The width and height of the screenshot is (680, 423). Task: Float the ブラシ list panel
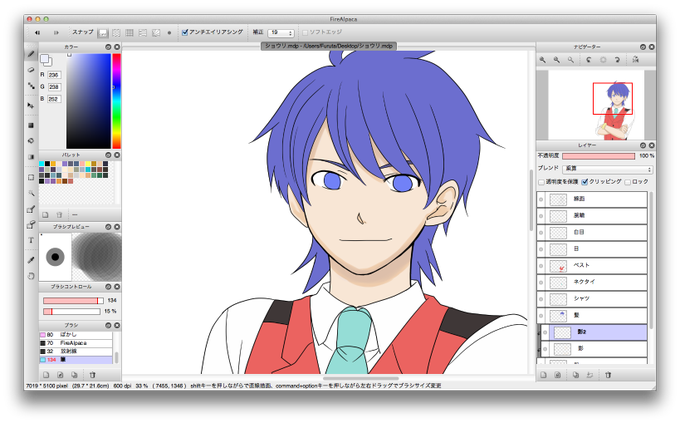(x=108, y=325)
